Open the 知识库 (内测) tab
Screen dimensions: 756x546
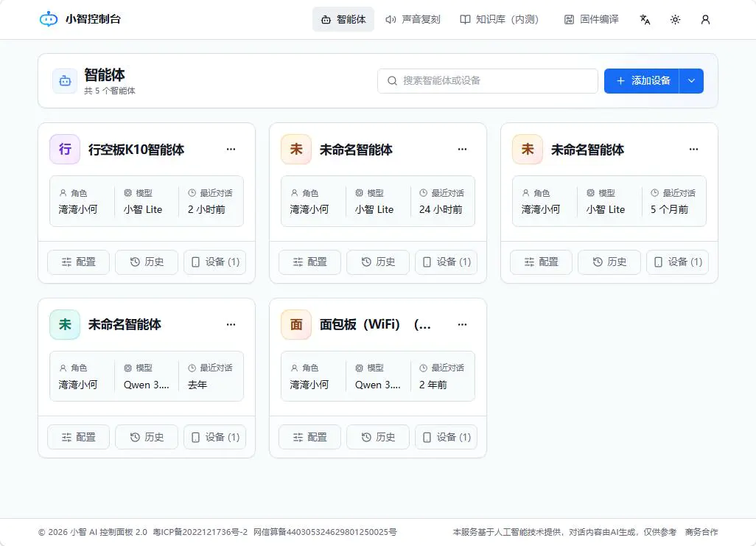pyautogui.click(x=499, y=19)
